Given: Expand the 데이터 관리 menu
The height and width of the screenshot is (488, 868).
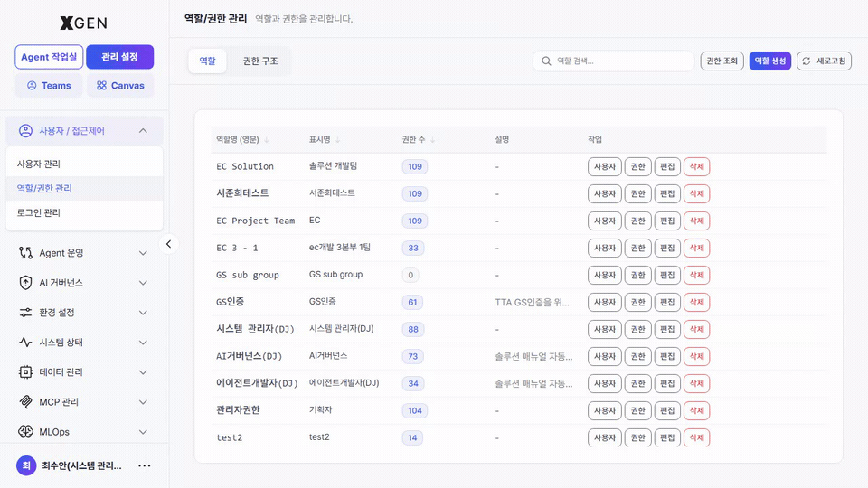Looking at the screenshot, I should [143, 371].
